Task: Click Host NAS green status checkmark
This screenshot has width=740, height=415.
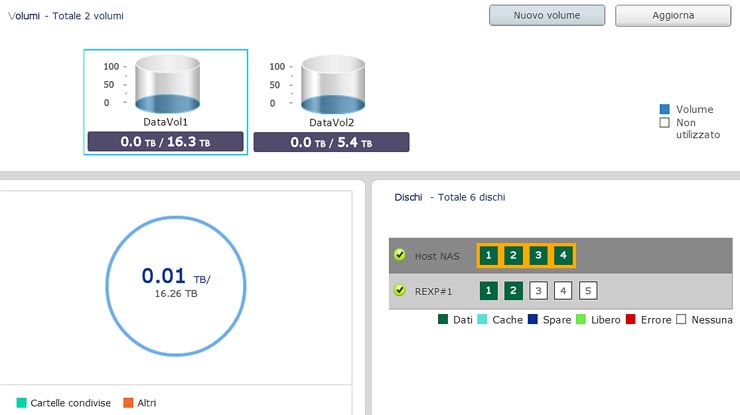Action: 400,256
